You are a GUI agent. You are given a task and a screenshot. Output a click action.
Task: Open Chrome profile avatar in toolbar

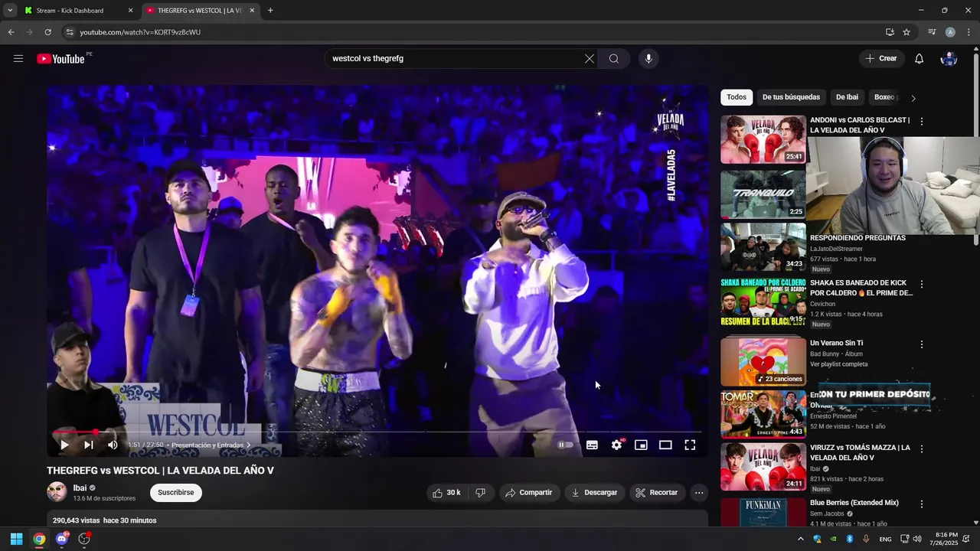click(950, 32)
